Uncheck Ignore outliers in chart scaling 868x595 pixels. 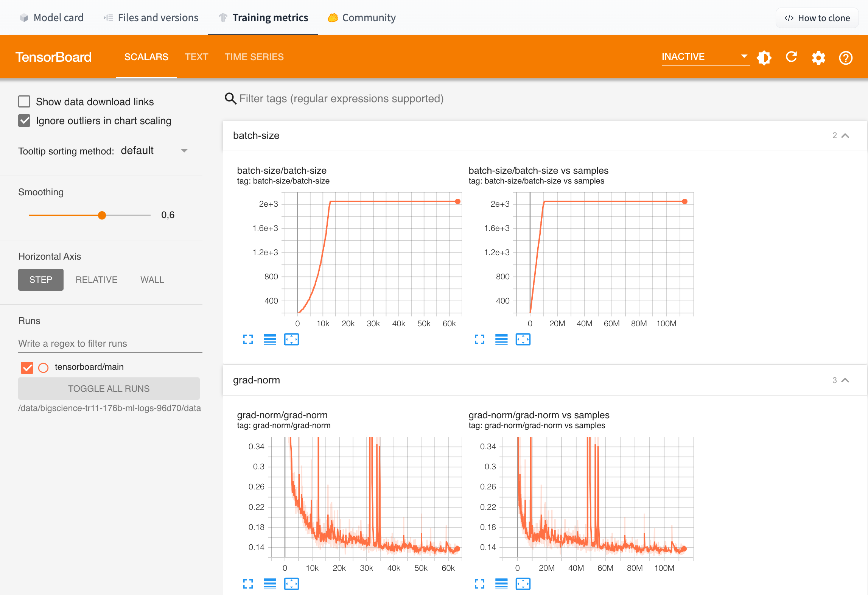tap(24, 121)
